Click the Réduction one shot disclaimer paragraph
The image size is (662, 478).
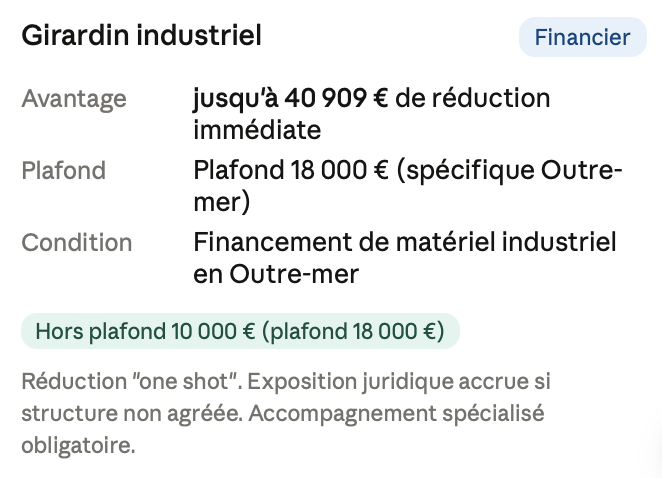click(x=286, y=413)
